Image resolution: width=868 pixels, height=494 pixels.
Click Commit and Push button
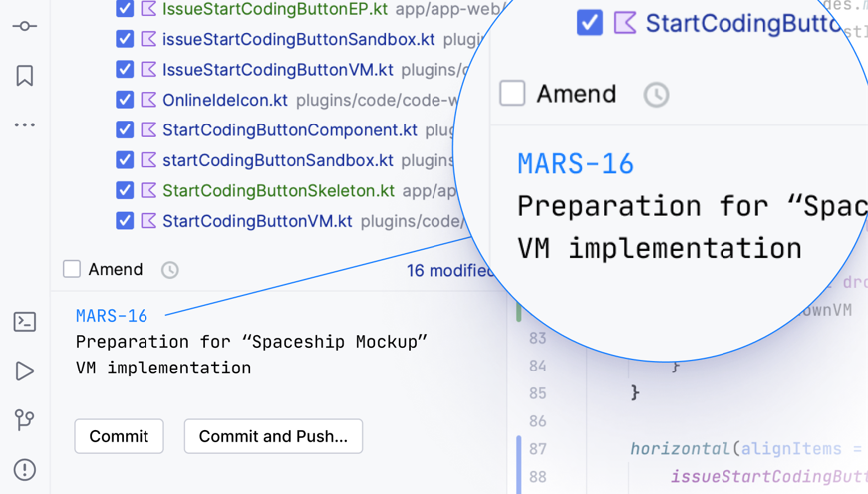(x=273, y=436)
